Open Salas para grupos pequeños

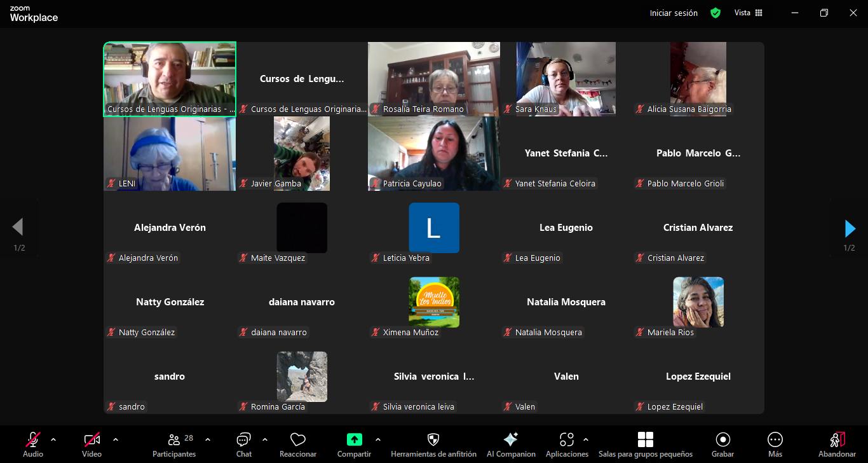[x=645, y=445]
